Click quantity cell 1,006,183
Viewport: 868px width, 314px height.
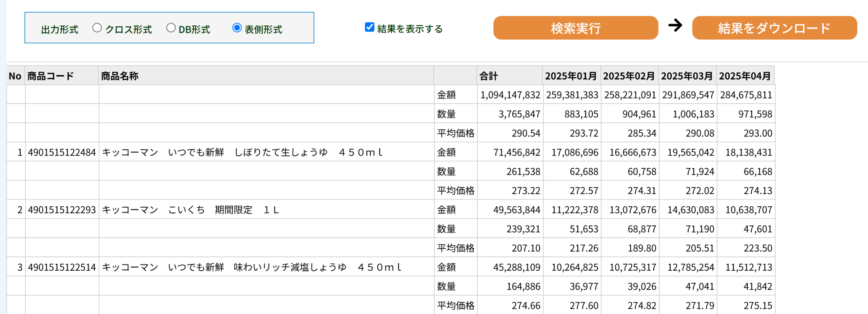[688, 114]
